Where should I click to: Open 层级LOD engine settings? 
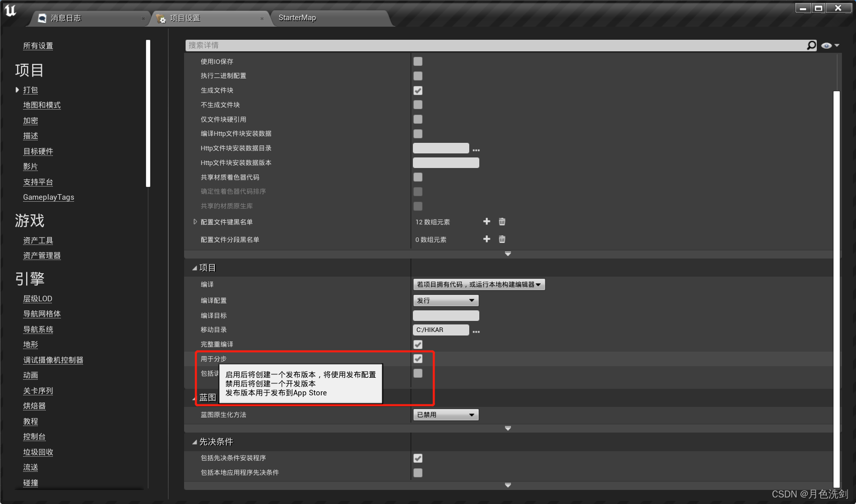coord(38,299)
